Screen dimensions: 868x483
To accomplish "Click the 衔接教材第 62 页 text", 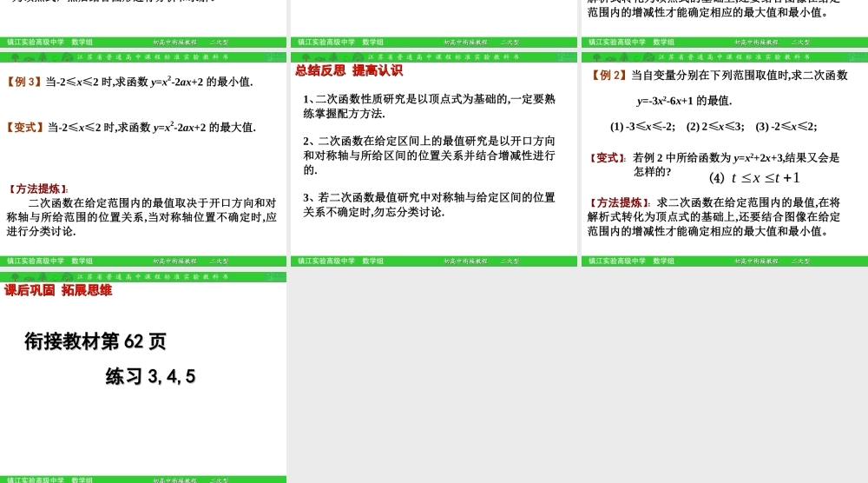I will tap(95, 341).
